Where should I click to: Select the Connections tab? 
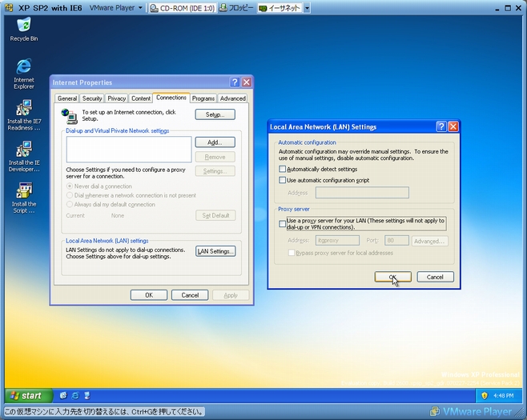point(171,98)
